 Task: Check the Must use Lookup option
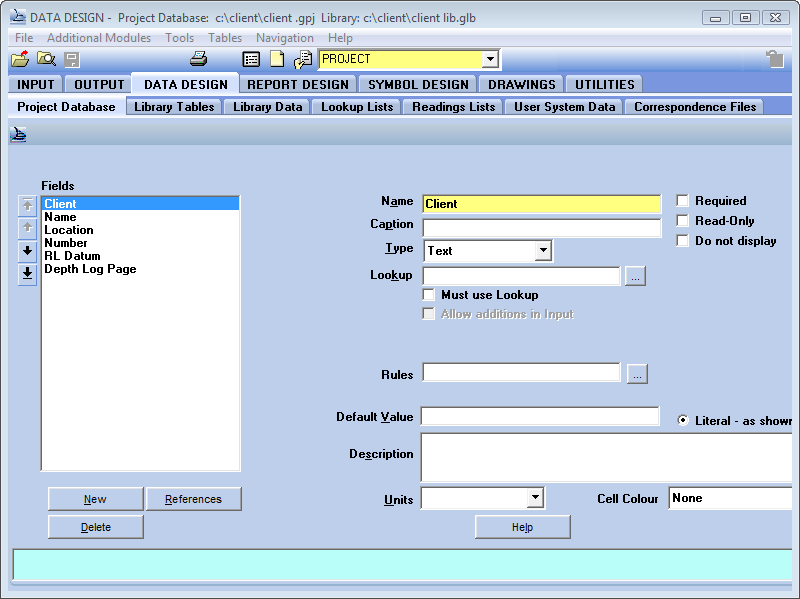(x=429, y=295)
